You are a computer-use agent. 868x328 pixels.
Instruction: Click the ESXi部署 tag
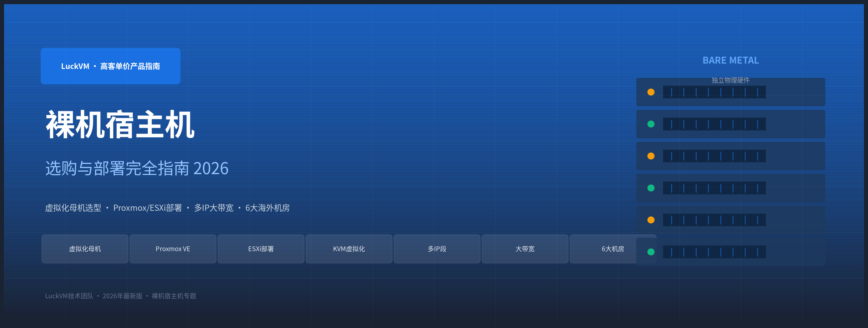(261, 249)
